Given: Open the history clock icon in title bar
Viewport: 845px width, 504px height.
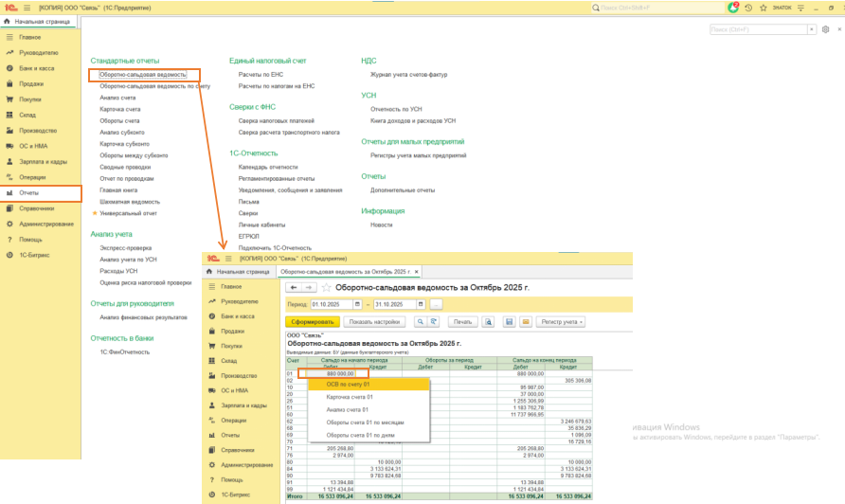Looking at the screenshot, I should 748,9.
